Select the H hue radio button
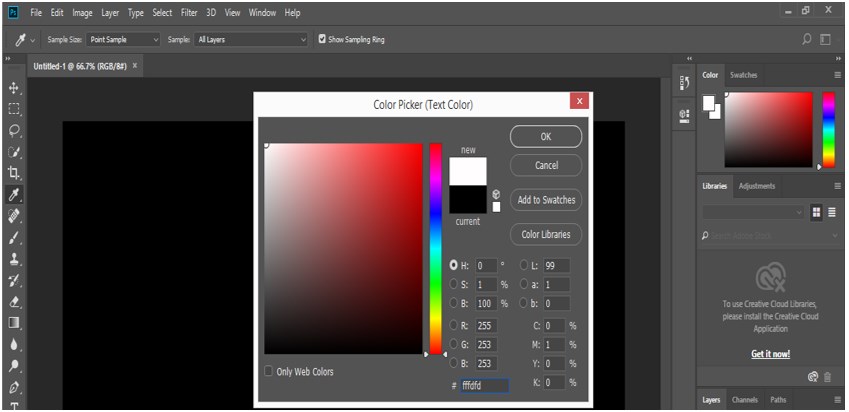849x412 pixels. [x=454, y=266]
